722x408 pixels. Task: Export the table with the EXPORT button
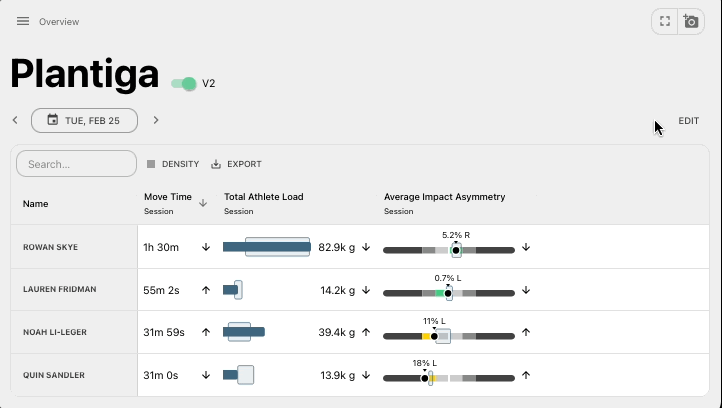click(x=236, y=164)
